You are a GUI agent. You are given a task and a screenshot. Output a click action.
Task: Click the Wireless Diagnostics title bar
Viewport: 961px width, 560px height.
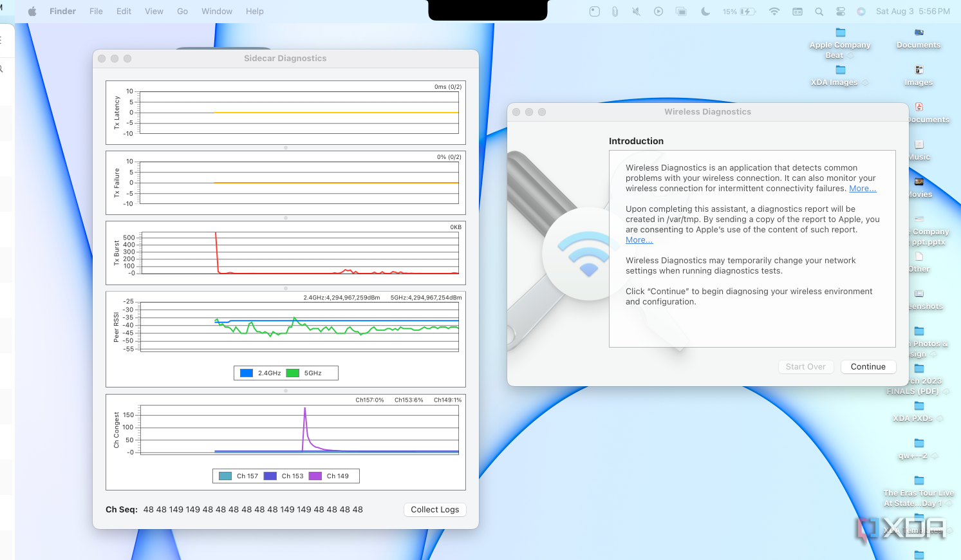click(x=707, y=112)
